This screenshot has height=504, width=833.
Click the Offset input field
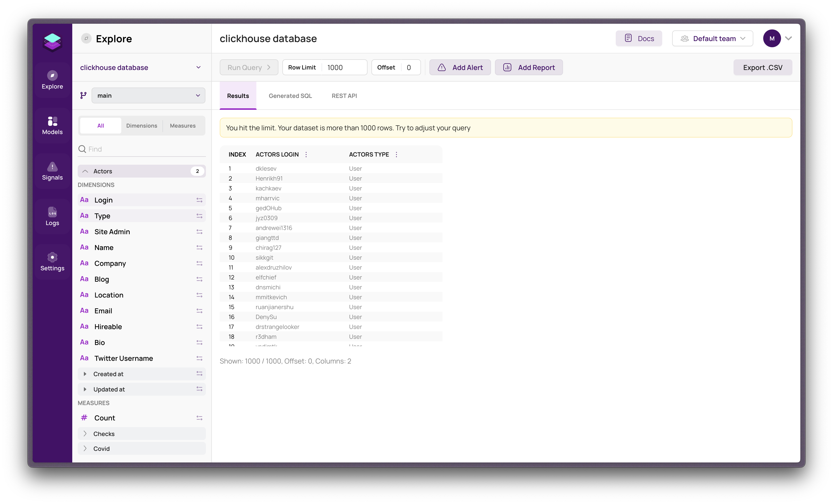[411, 68]
